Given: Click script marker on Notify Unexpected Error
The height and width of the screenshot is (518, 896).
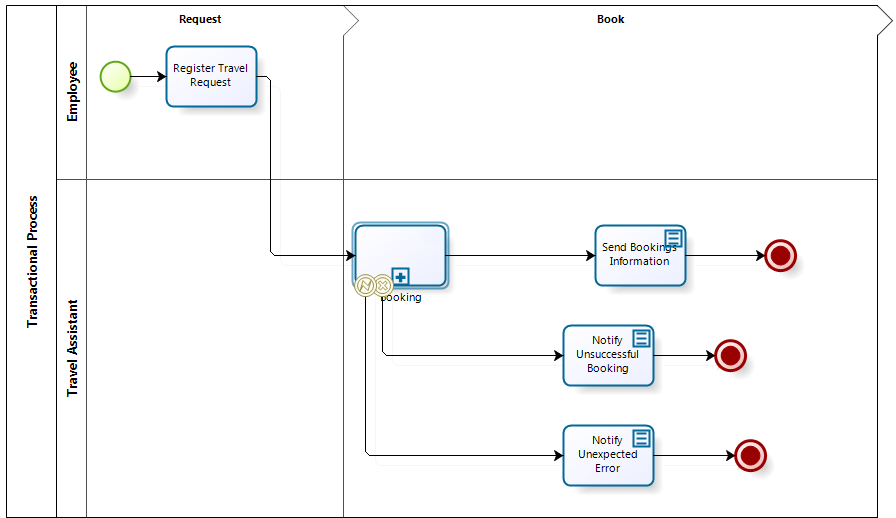Looking at the screenshot, I should click(642, 438).
